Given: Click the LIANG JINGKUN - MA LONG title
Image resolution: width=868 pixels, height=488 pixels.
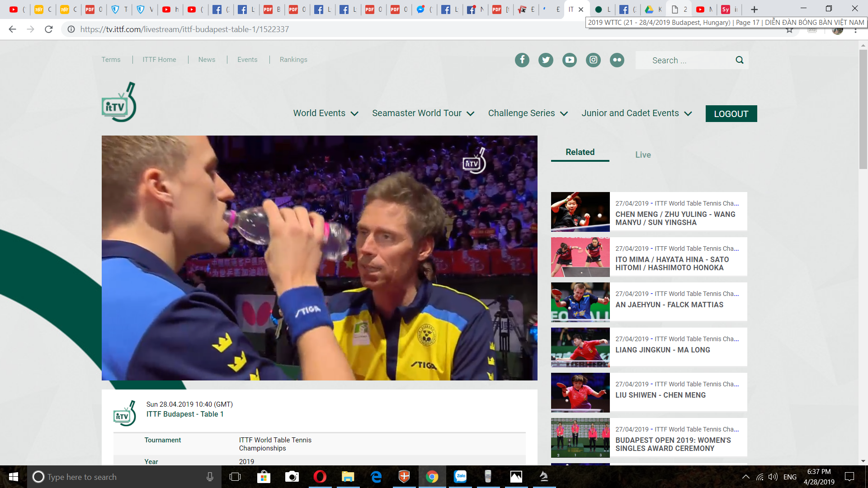Looking at the screenshot, I should (662, 350).
